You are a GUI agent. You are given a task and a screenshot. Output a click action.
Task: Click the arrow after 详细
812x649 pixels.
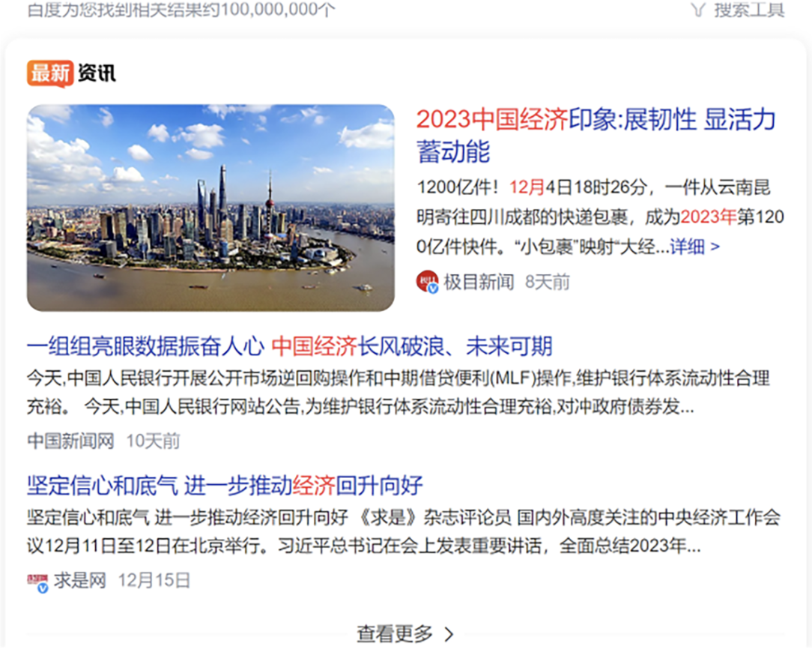click(715, 247)
